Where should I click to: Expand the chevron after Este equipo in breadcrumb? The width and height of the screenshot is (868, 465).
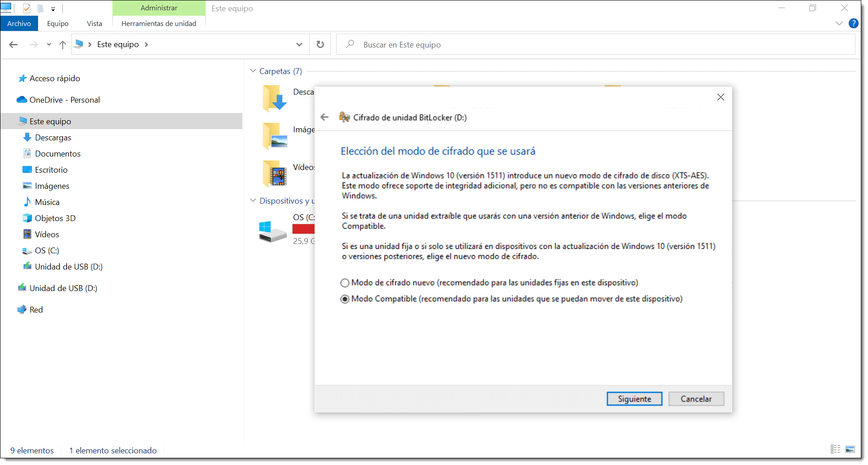tap(147, 44)
